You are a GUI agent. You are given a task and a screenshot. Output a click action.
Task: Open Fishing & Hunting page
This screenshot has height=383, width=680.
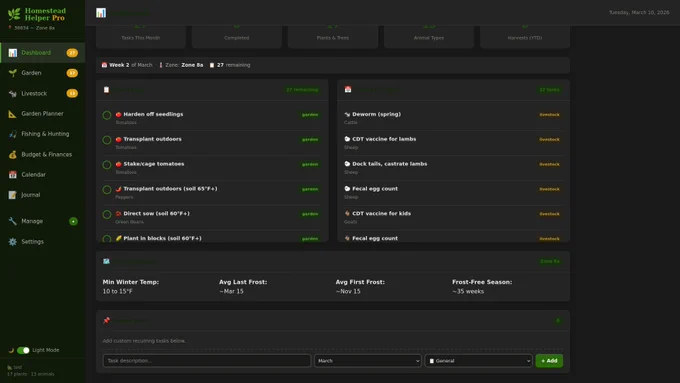[x=42, y=134]
